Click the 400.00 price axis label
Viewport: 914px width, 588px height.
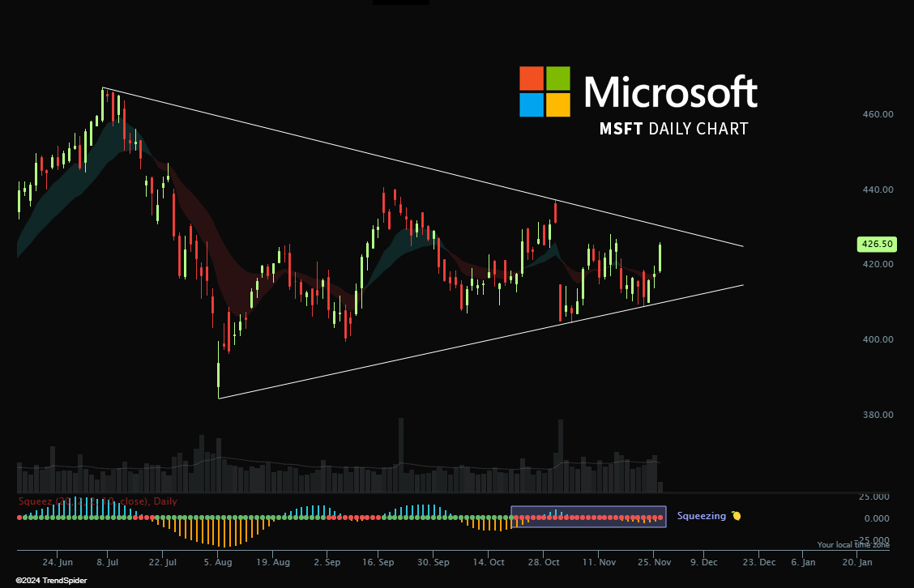[878, 339]
